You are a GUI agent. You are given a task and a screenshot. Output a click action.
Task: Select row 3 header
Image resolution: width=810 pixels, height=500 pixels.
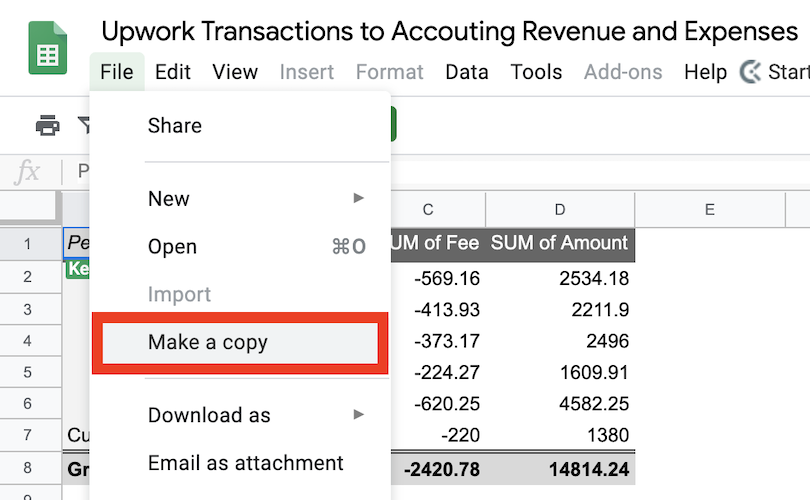click(27, 309)
